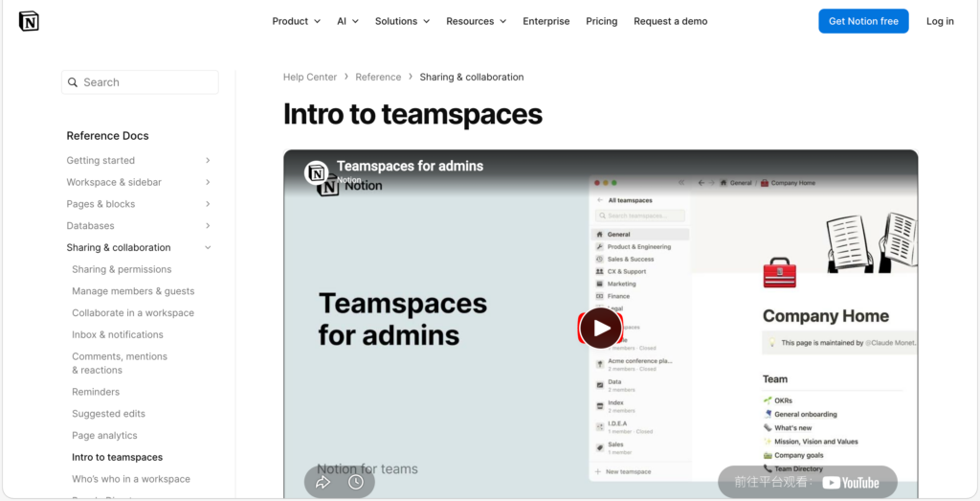Open the Solutions dropdown menu
Screen dimensions: 980x501
click(402, 21)
